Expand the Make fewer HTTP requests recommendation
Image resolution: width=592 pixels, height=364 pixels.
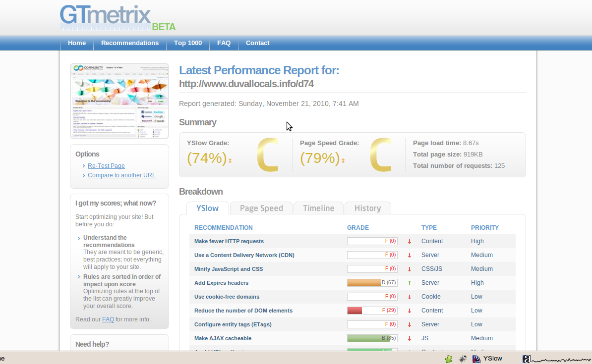[229, 241]
